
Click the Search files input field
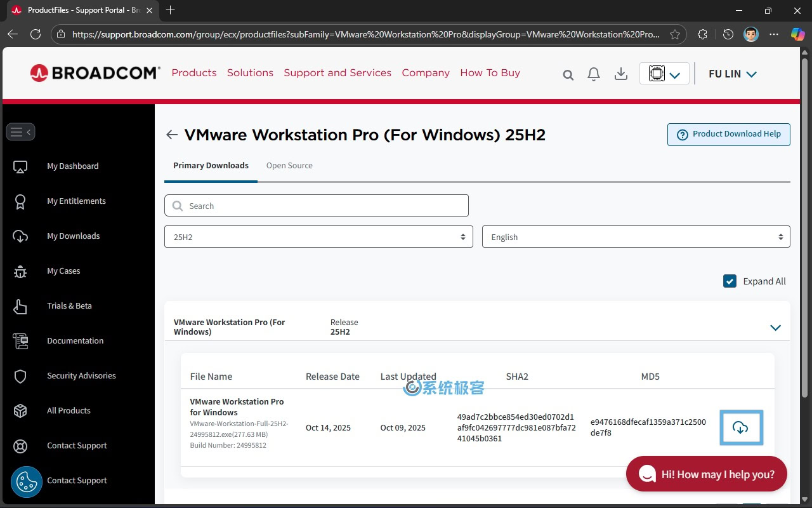pyautogui.click(x=317, y=205)
